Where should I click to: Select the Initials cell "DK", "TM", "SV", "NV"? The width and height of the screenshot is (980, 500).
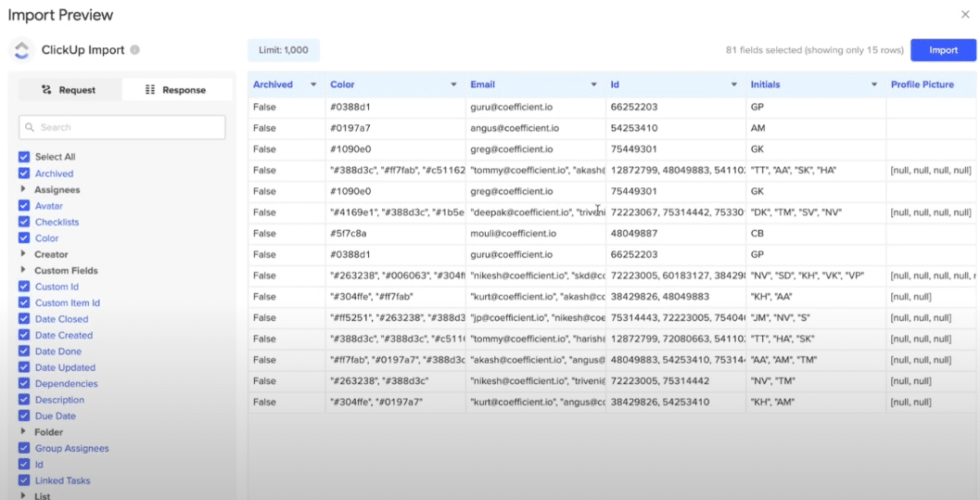(x=816, y=212)
